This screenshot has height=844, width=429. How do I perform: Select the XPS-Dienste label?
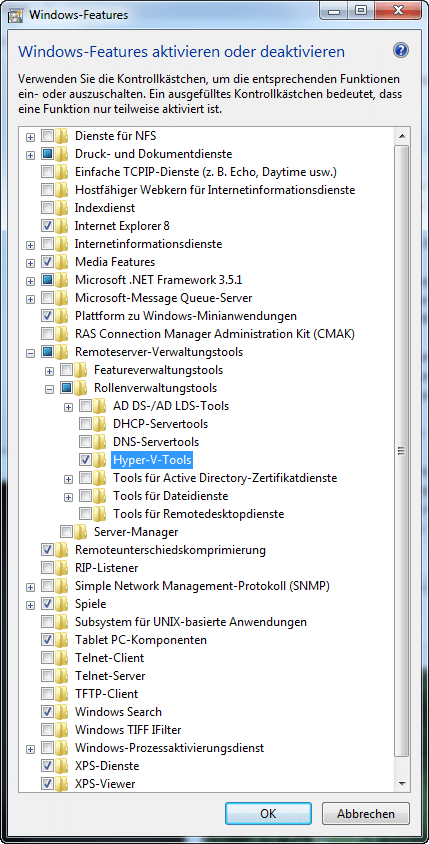point(107,765)
